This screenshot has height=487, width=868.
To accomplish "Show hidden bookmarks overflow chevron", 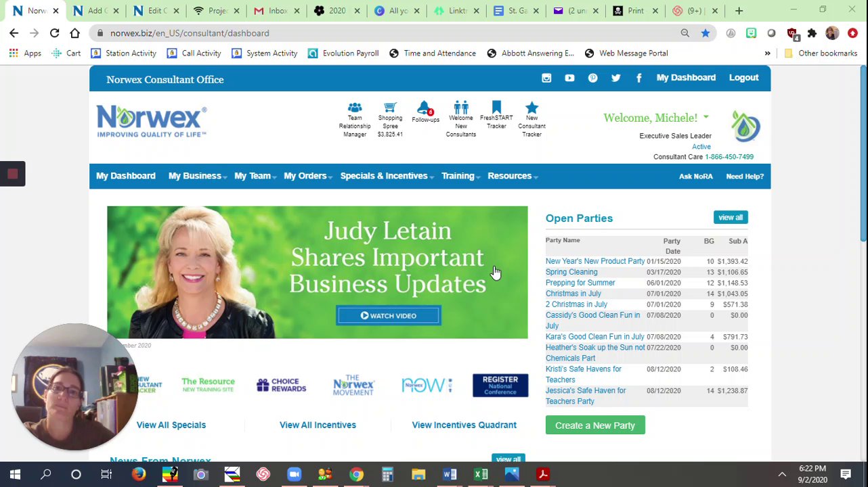I will (x=767, y=53).
